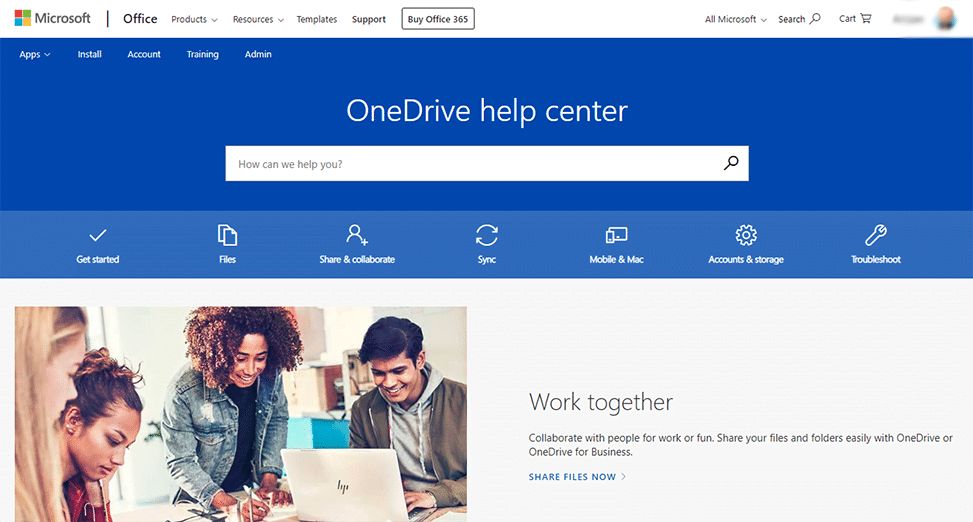Open the Mobile & Mac devices icon
Screen dimensions: 973x522
616,235
